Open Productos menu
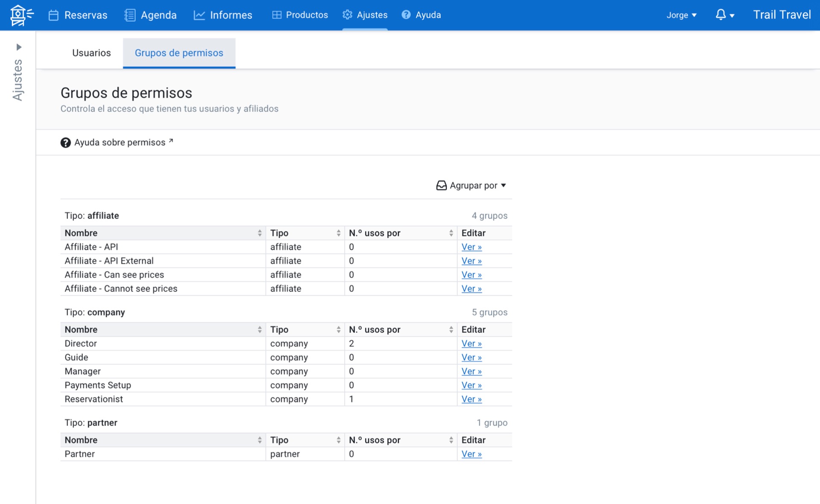Viewport: 820px width, 504px height. pyautogui.click(x=300, y=15)
